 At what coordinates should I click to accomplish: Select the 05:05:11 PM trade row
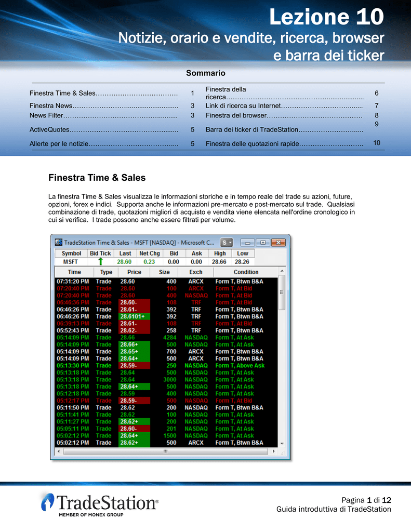[x=166, y=429]
